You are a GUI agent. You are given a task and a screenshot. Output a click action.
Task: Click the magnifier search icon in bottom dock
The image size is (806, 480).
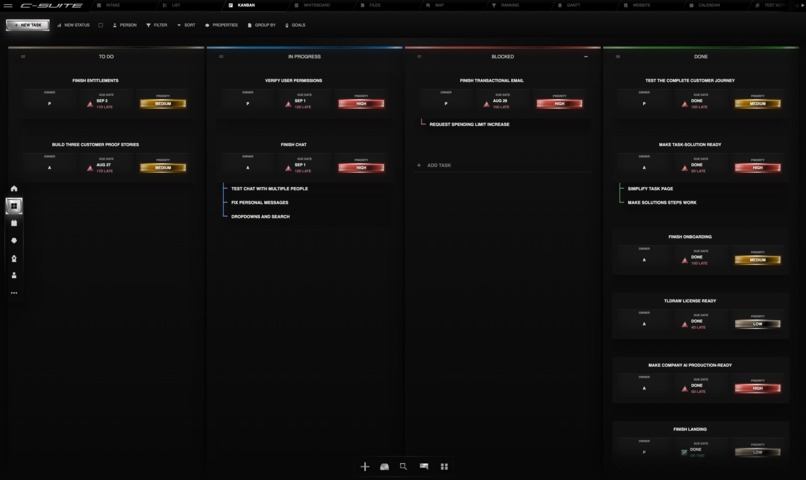click(404, 467)
